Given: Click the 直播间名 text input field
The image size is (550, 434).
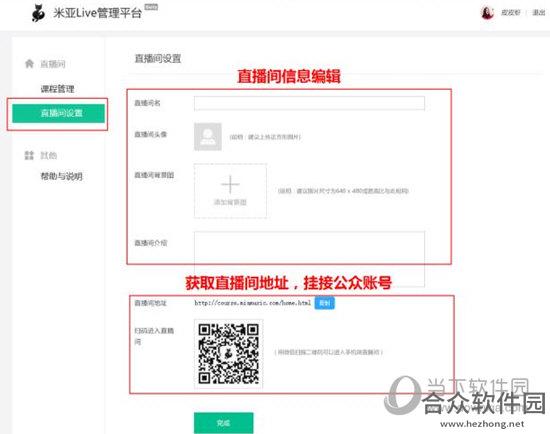Looking at the screenshot, I should tap(309, 103).
